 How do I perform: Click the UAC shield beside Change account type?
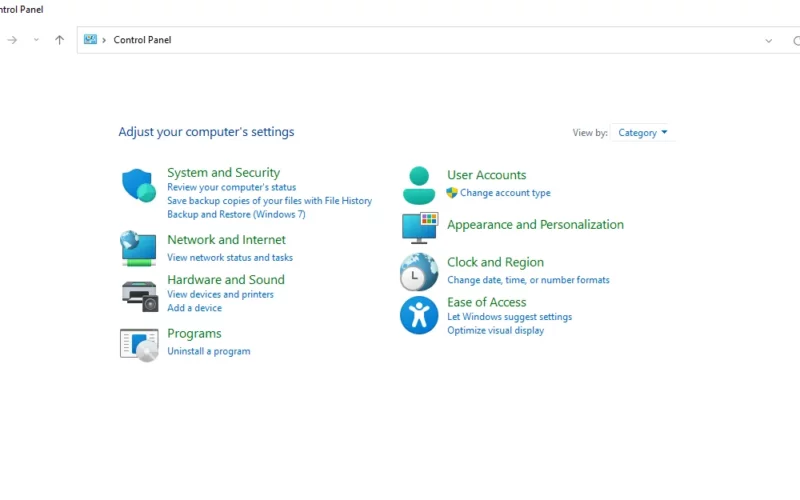[x=452, y=193]
